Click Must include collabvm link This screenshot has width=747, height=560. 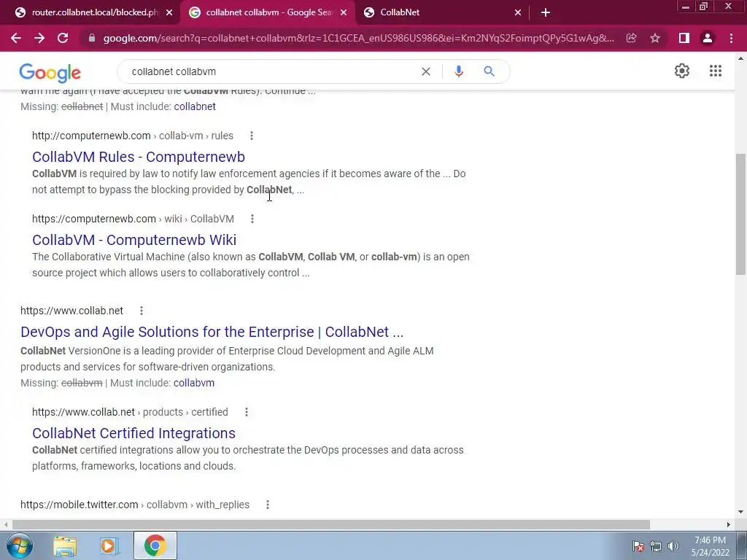(x=194, y=383)
